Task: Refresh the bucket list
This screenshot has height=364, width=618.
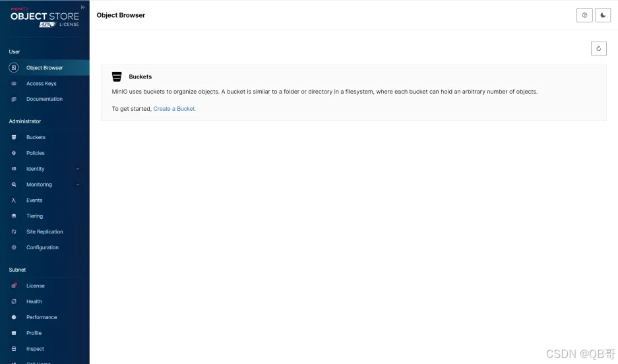Action: 598,48
